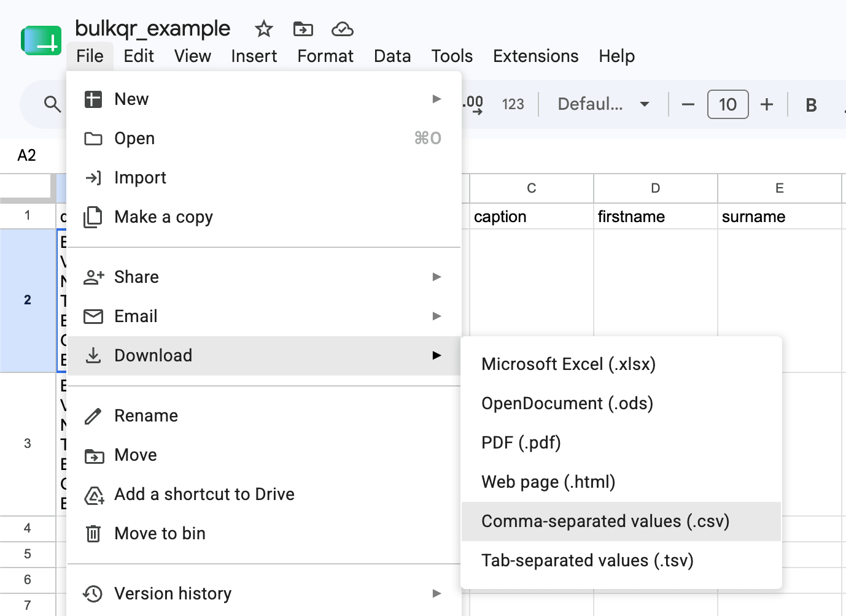846x616 pixels.
Task: Select column D header
Action: point(656,188)
